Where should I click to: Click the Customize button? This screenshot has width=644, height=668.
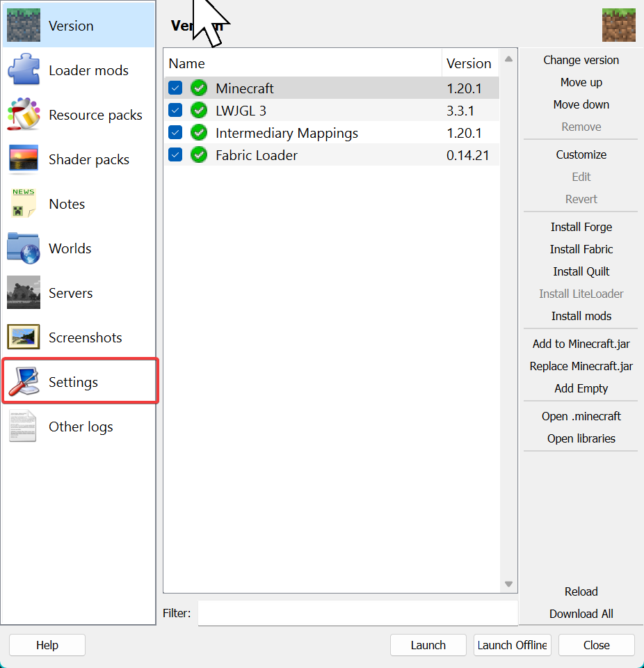(x=581, y=154)
